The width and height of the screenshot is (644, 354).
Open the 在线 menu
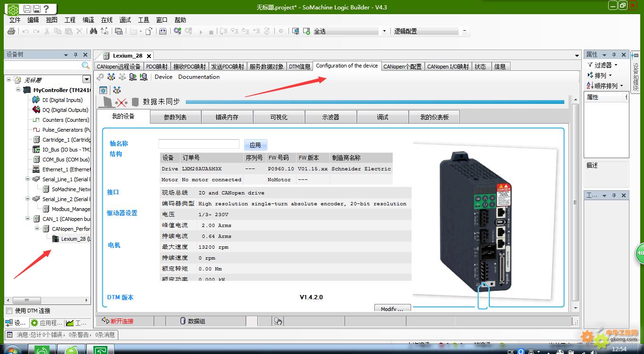coord(107,20)
